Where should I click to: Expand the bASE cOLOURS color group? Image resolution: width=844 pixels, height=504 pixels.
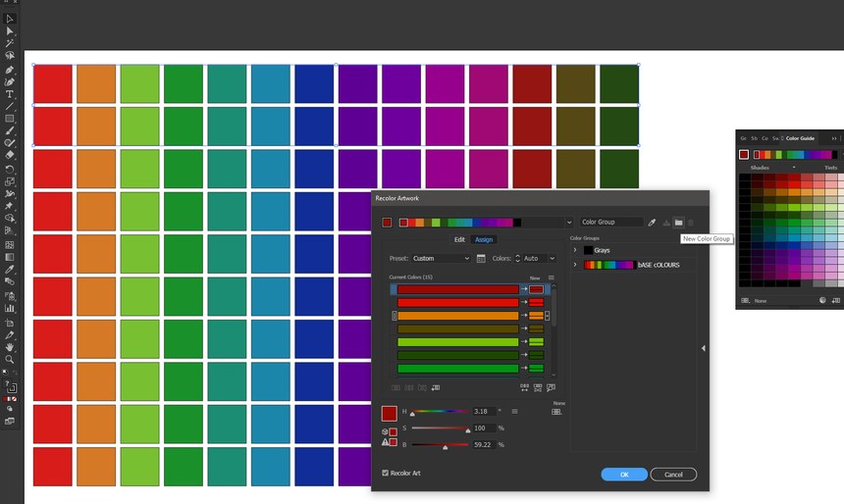pyautogui.click(x=576, y=265)
